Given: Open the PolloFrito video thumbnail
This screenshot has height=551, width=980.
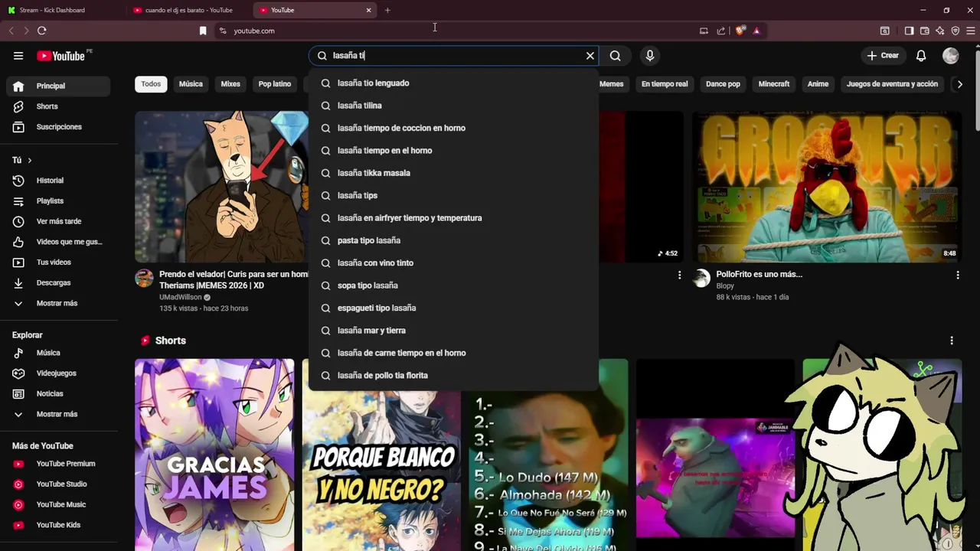Looking at the screenshot, I should tap(827, 187).
